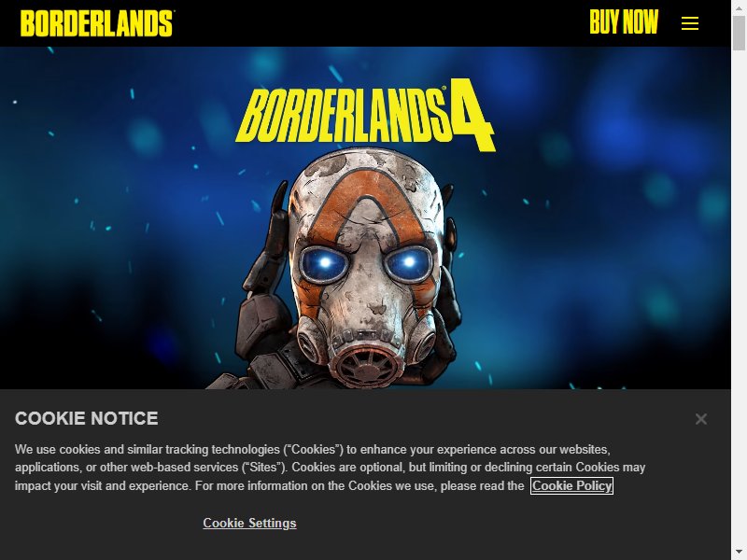Click the Cookie Notice heading

click(86, 418)
